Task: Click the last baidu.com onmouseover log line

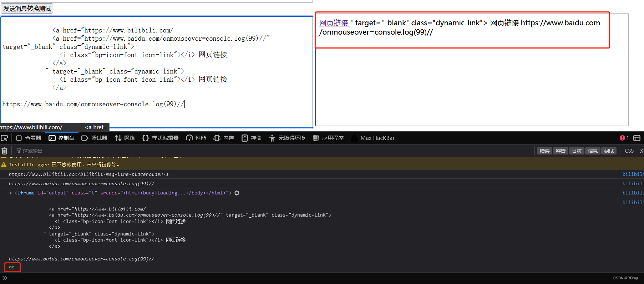Action: pos(82,259)
